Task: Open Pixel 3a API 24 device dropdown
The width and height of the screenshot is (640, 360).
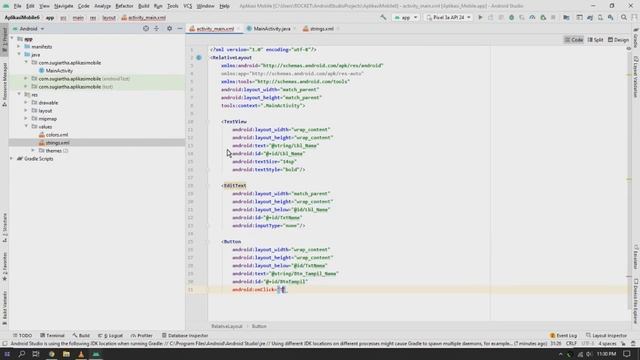Action: click(448, 18)
